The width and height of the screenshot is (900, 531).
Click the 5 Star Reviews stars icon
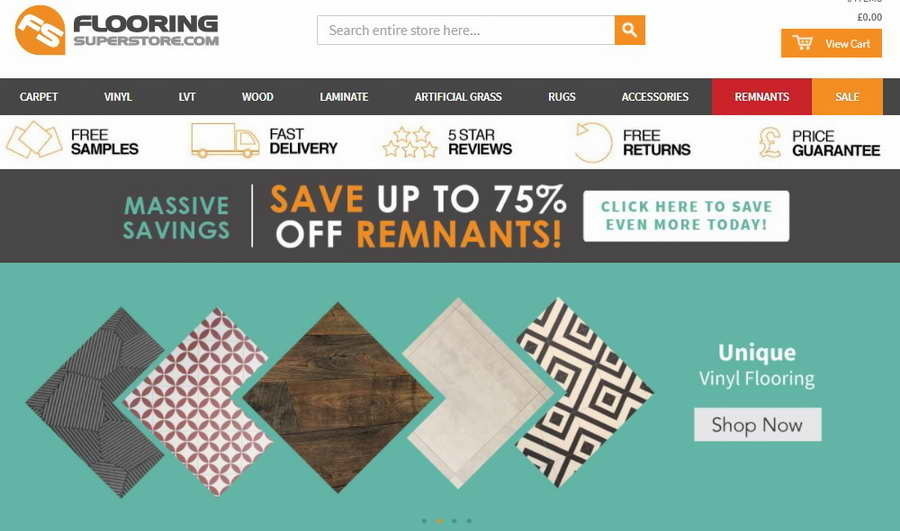[410, 142]
